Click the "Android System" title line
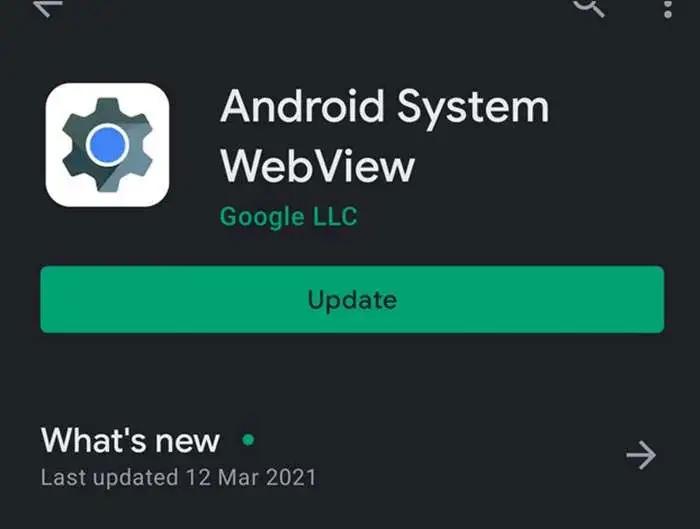The image size is (700, 529). tap(384, 107)
